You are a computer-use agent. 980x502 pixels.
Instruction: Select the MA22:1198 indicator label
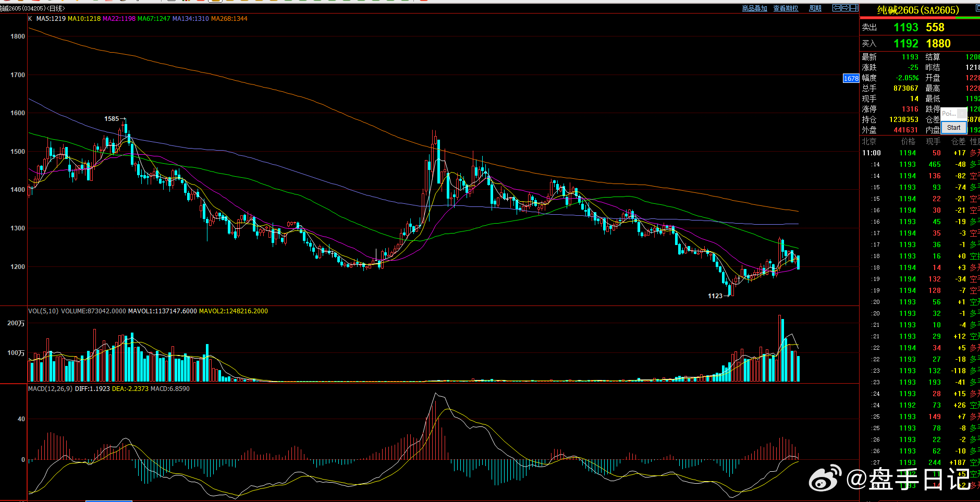(119, 19)
